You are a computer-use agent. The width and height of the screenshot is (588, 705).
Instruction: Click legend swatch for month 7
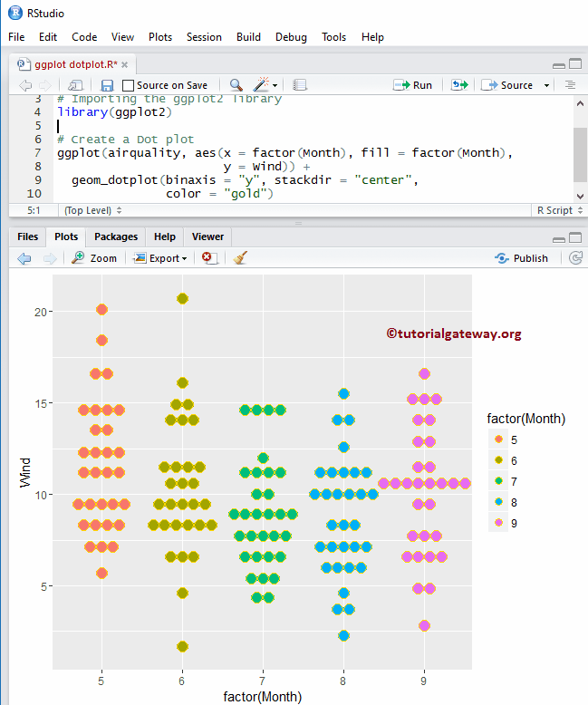tap(498, 481)
